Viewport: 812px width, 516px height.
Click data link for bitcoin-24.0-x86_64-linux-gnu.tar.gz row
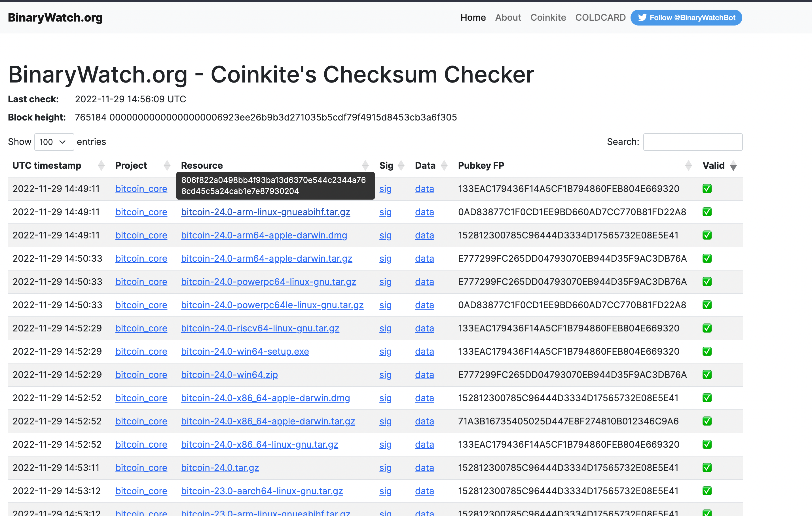coord(424,445)
